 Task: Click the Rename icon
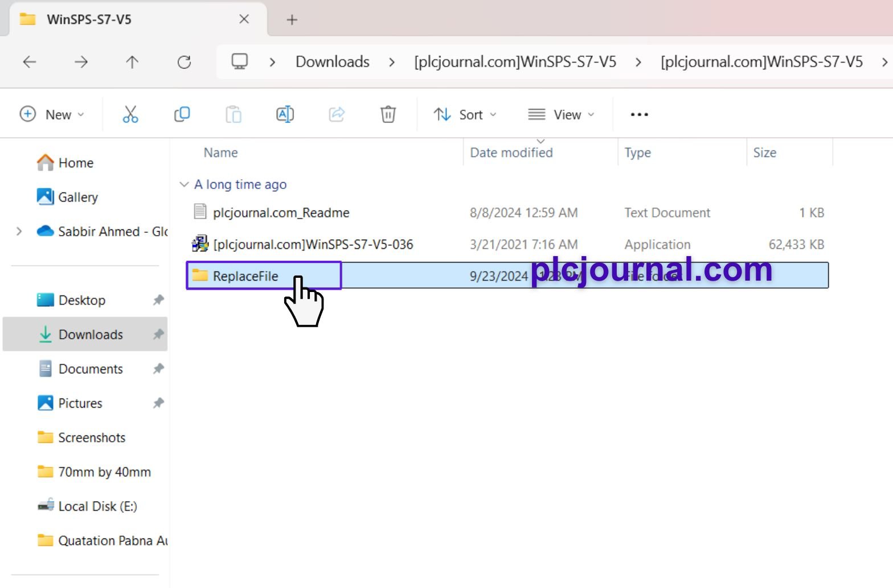point(285,114)
